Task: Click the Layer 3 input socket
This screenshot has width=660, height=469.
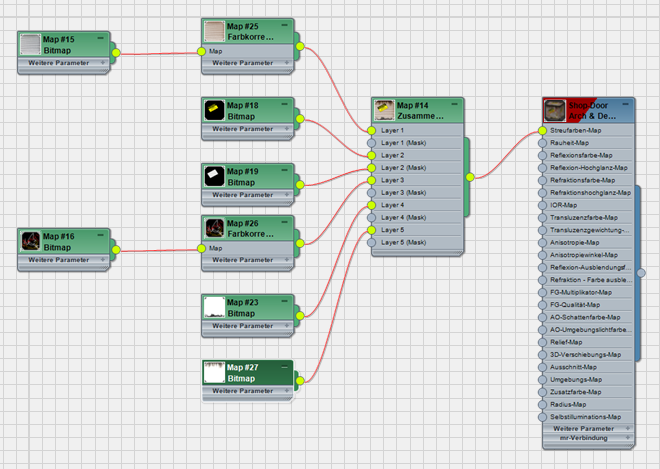Action: click(371, 180)
